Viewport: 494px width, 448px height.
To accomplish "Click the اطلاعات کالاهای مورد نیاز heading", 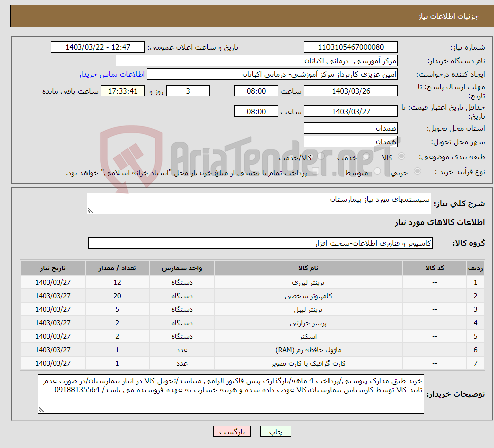I will pos(440,222).
